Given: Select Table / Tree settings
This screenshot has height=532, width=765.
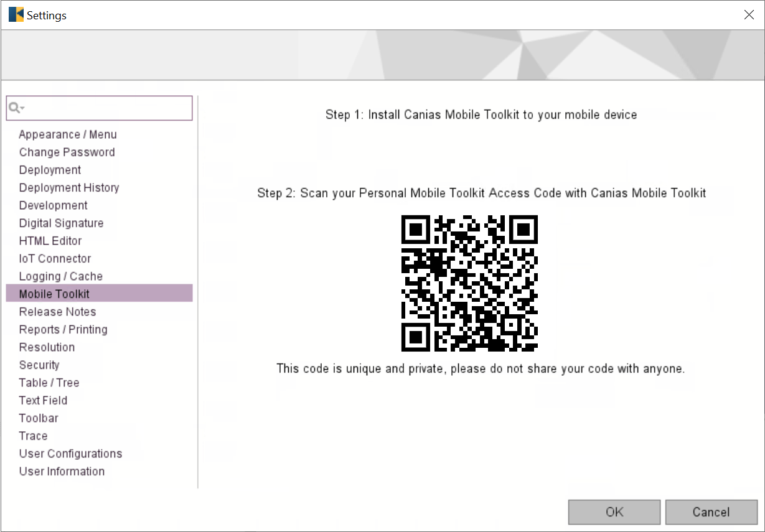Looking at the screenshot, I should tap(49, 383).
